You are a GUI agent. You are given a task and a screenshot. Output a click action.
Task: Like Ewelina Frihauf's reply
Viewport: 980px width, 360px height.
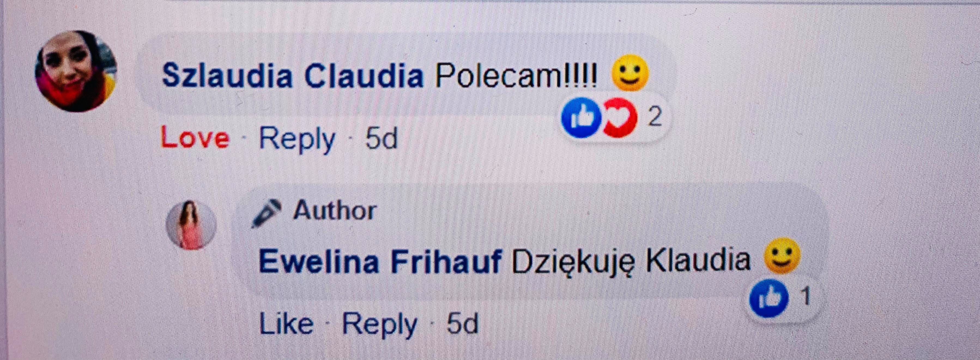(x=286, y=324)
